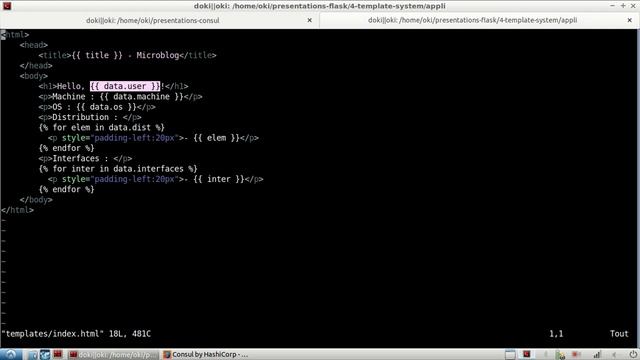Click the terminal app icon in title bar
640x360 pixels.
point(7,6)
